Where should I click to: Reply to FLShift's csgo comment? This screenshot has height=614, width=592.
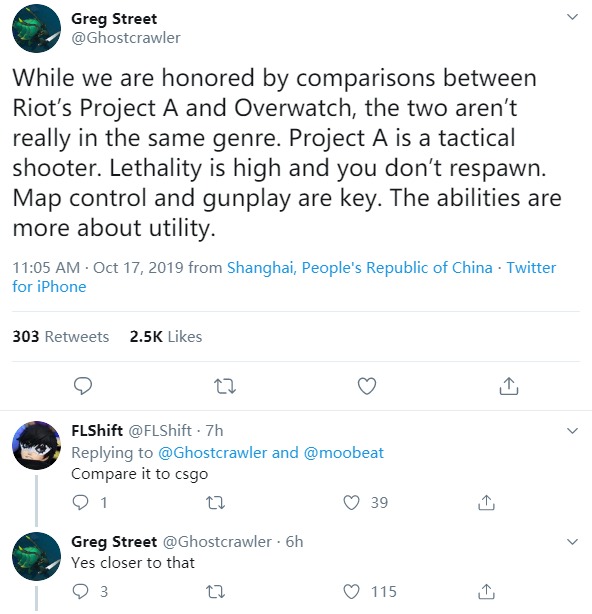81,502
